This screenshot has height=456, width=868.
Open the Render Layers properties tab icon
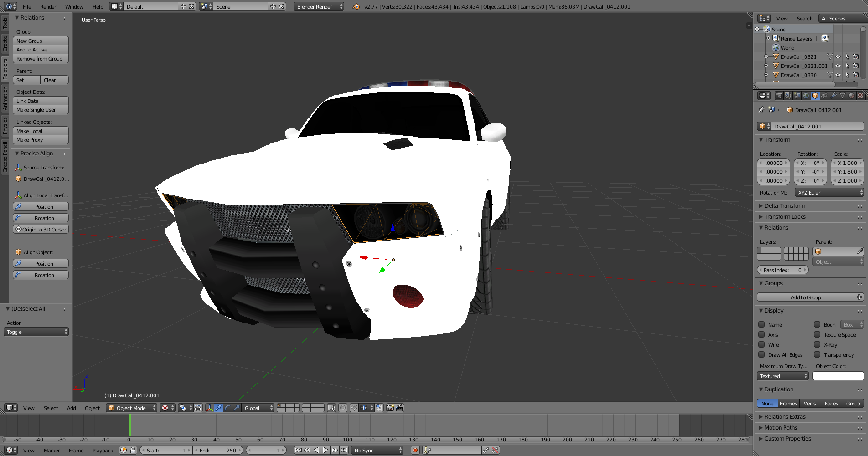coord(788,96)
